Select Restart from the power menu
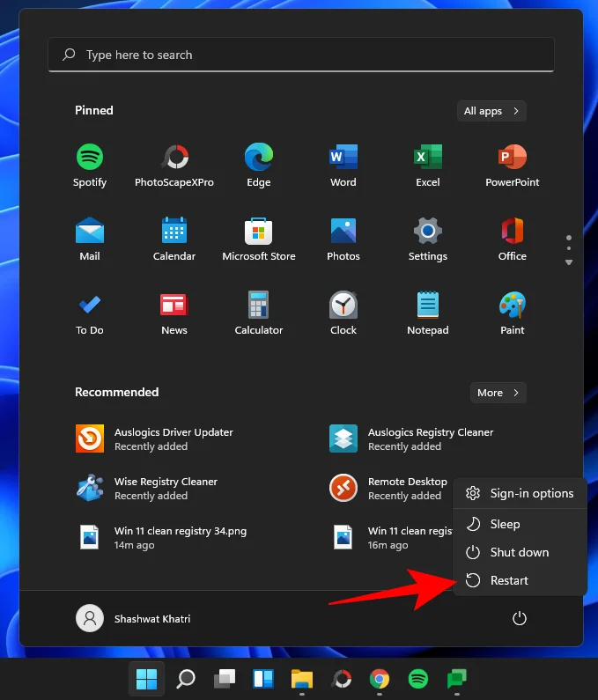 point(509,580)
